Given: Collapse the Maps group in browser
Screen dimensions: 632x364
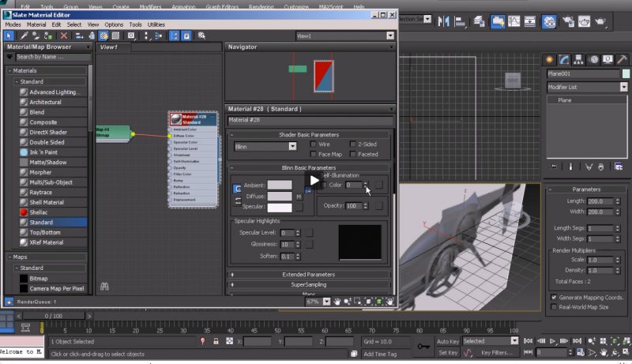Looking at the screenshot, I should click(9, 257).
